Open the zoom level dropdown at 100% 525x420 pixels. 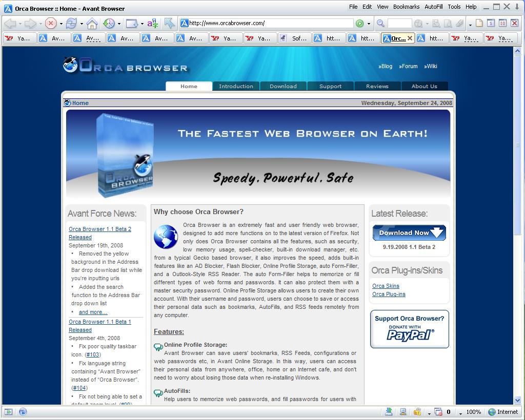461,413
